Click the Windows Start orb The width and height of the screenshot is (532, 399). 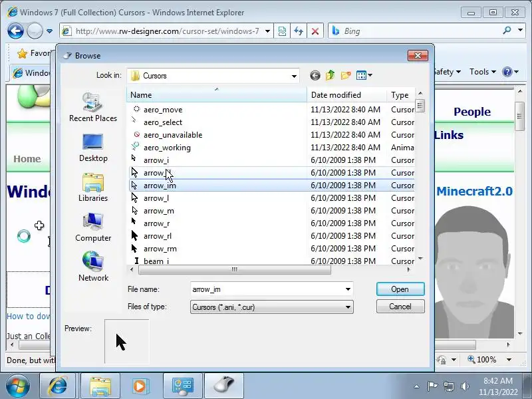pyautogui.click(x=18, y=386)
